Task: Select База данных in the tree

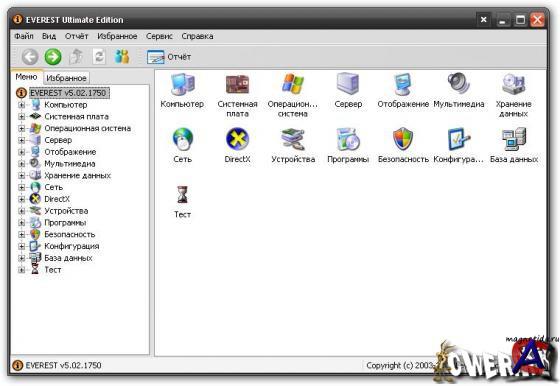Action: click(x=68, y=258)
